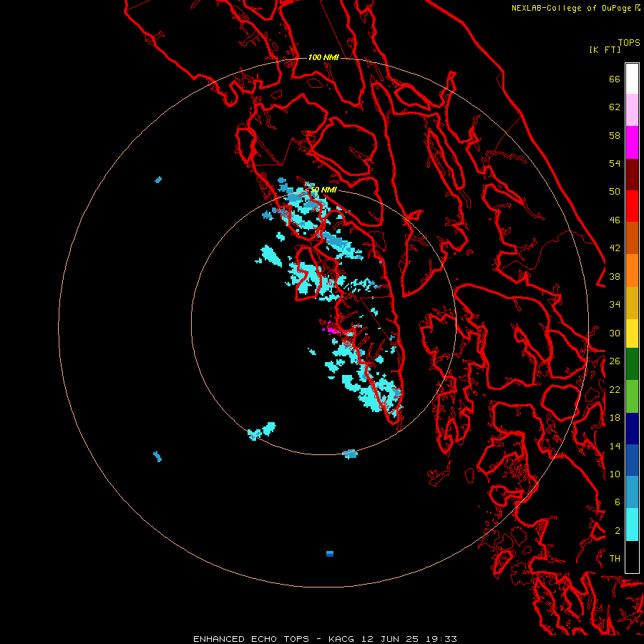Click the '66' legend value
644x644 pixels.
click(x=615, y=79)
